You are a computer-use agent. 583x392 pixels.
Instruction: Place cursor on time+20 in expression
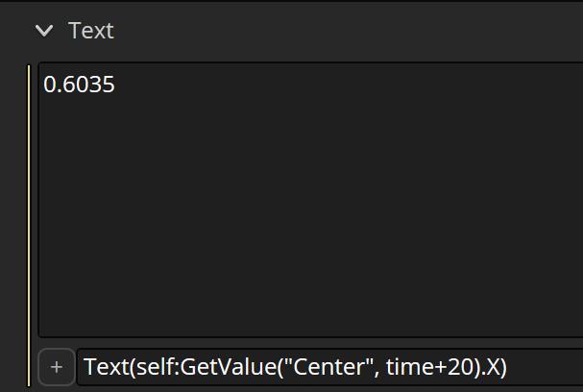point(432,367)
